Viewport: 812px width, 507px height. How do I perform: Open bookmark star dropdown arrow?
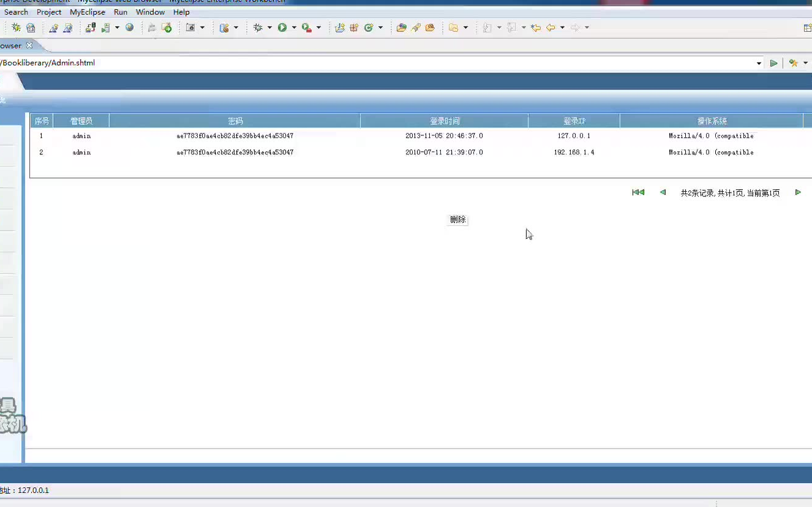coord(805,63)
